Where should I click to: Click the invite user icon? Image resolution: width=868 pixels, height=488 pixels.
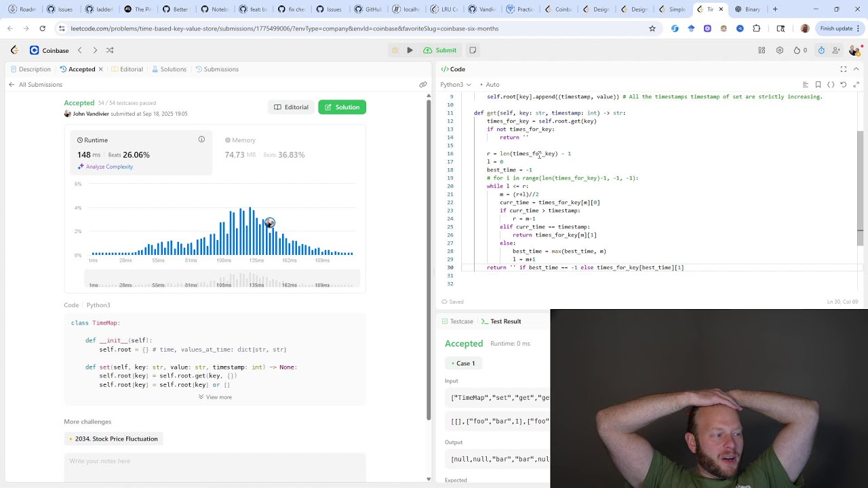pos(836,50)
